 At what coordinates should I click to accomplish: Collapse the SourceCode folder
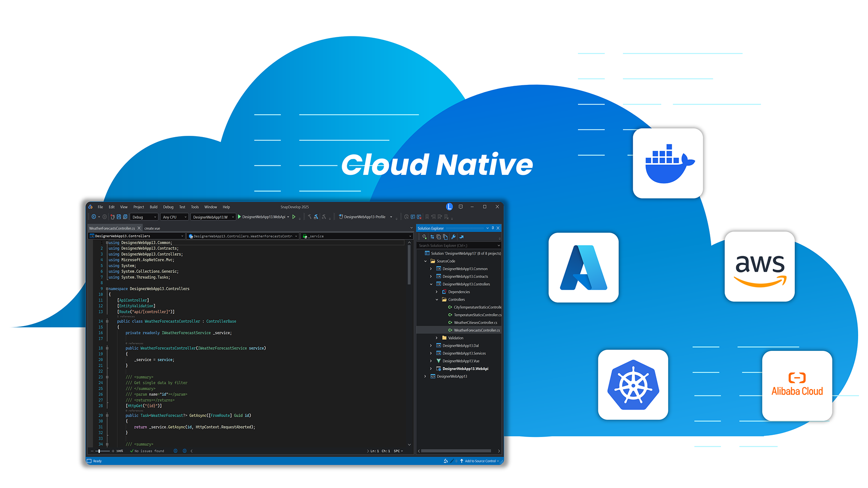point(426,261)
